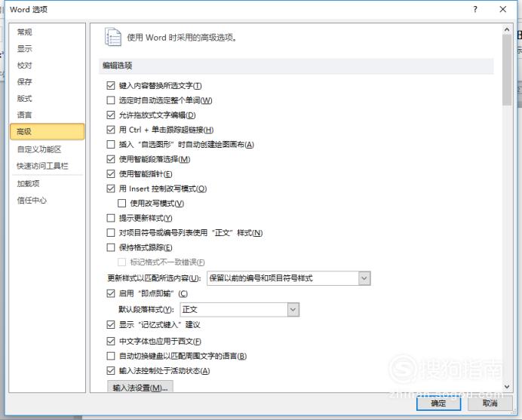Enable 保持格式跟踪 checkbox

111,247
